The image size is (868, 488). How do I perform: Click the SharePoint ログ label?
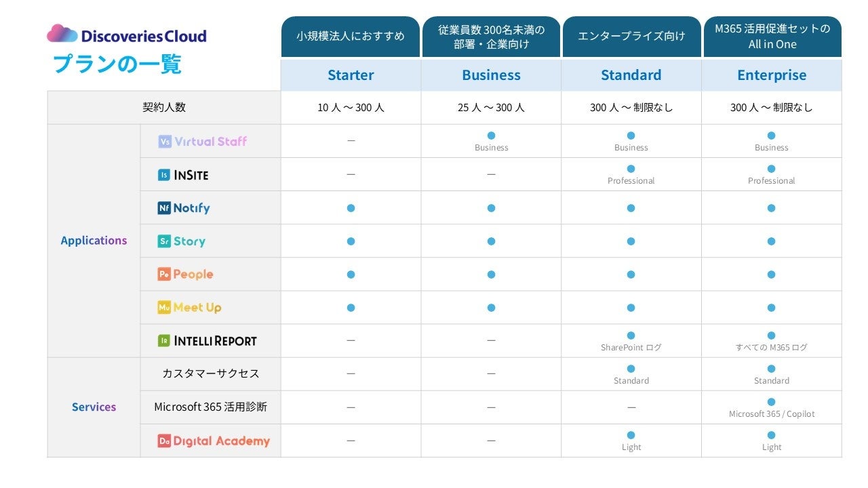[631, 348]
